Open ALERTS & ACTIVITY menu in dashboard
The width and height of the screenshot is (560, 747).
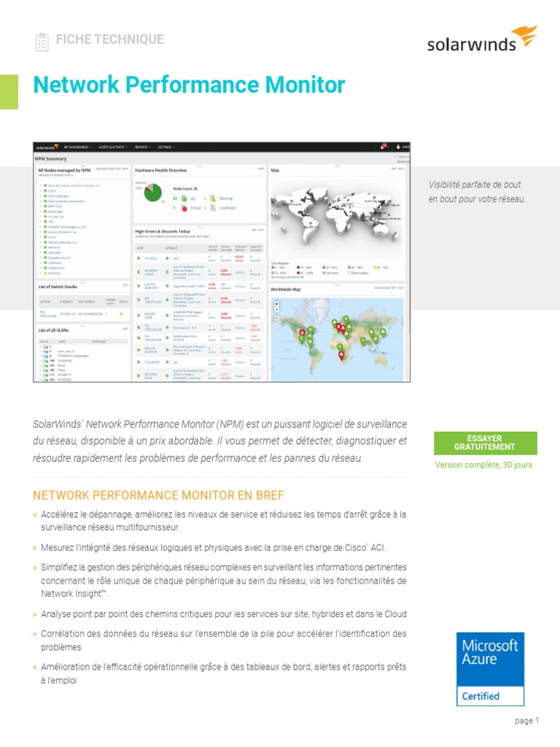point(113,147)
